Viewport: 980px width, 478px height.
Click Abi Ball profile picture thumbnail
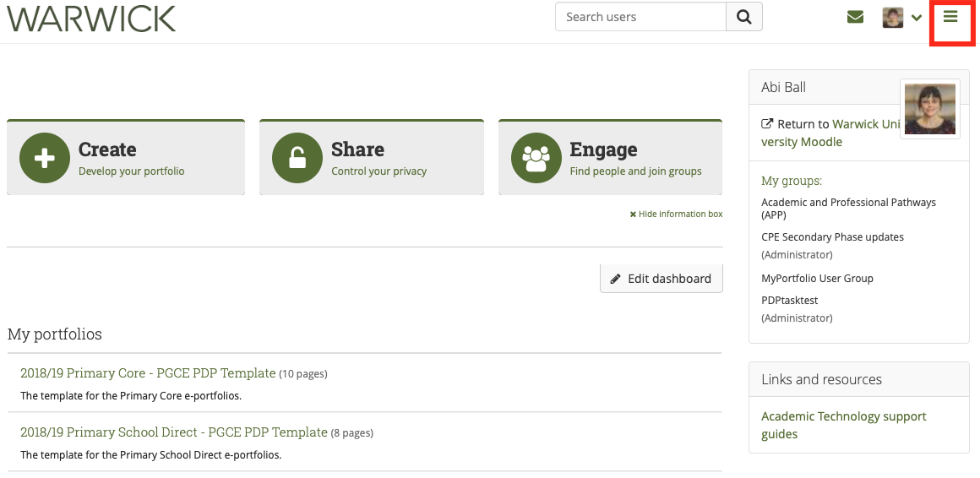(x=929, y=109)
